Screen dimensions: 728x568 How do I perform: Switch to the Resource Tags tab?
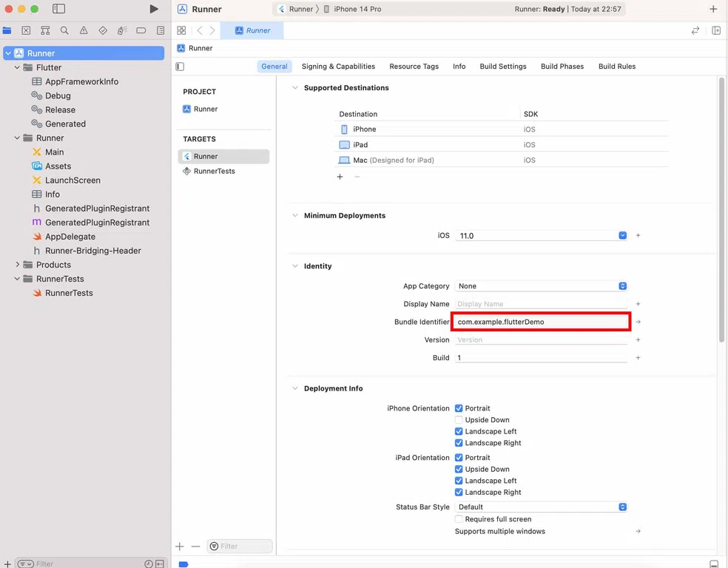[414, 67]
